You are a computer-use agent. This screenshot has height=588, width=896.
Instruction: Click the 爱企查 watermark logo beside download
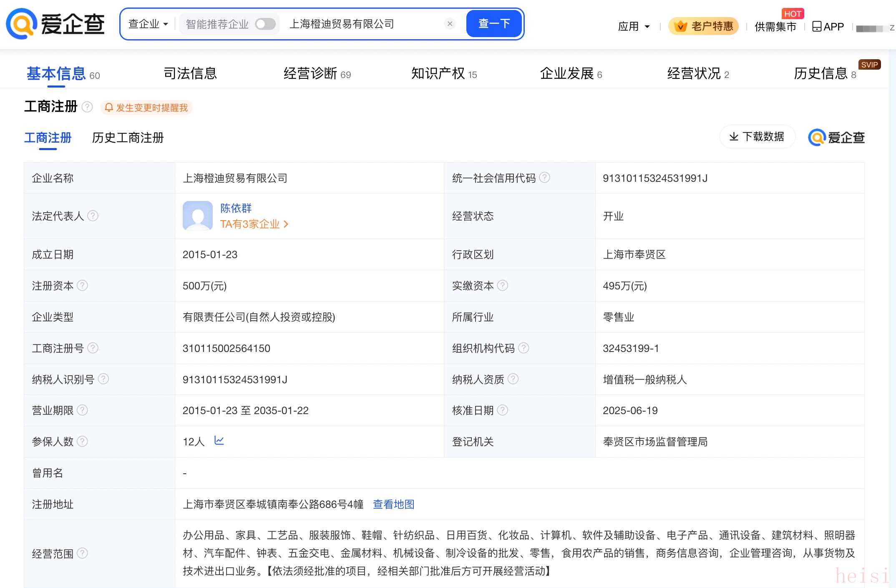tap(836, 137)
